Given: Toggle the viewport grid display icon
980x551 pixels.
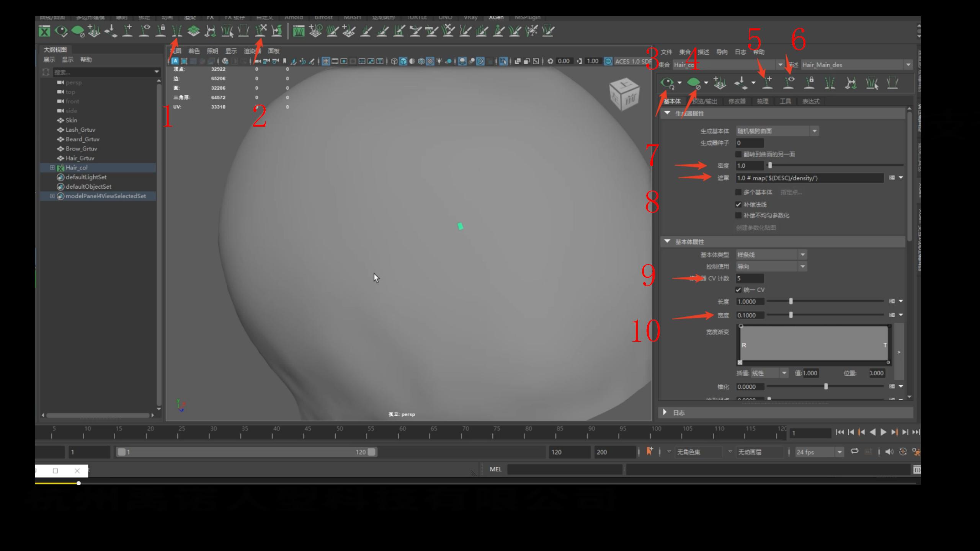Looking at the screenshot, I should point(326,61).
